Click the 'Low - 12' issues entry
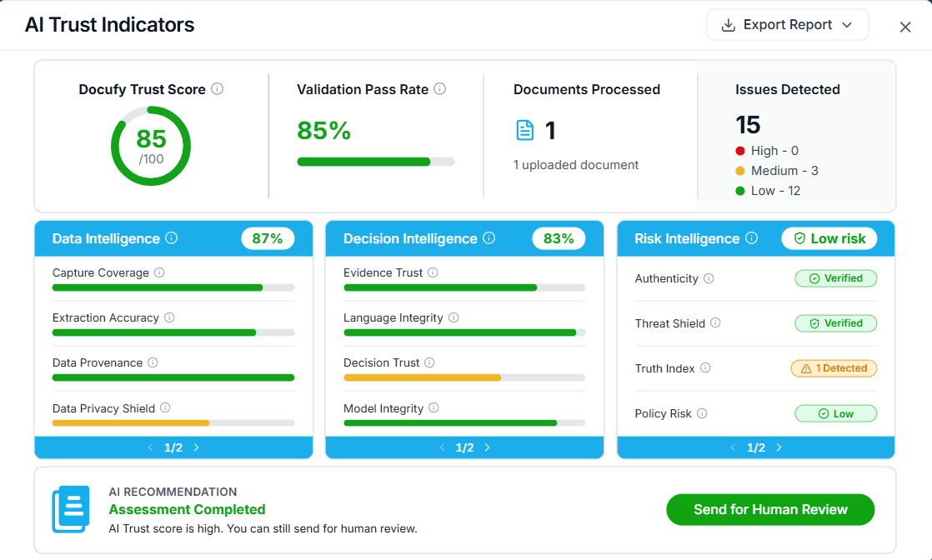932x560 pixels. [x=768, y=191]
